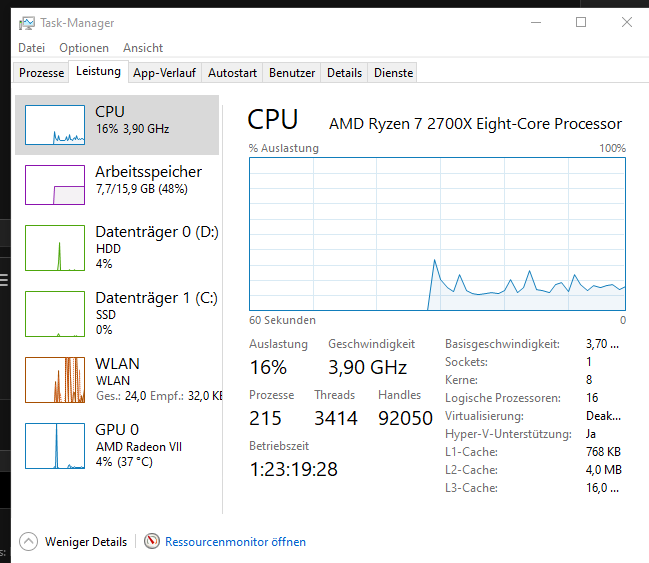Collapse view with Weniger Details chevron
Image resolution: width=649 pixels, height=563 pixels.
click(x=28, y=542)
